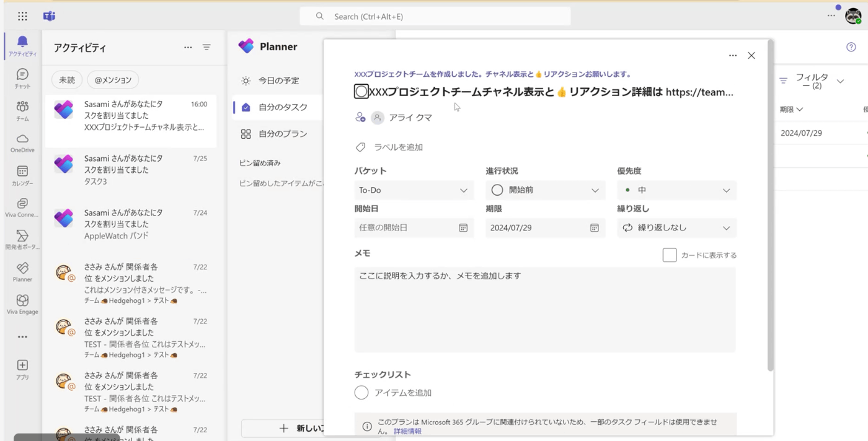Open the 進行状況 開始前 dropdown
The width and height of the screenshot is (868, 441).
(546, 190)
